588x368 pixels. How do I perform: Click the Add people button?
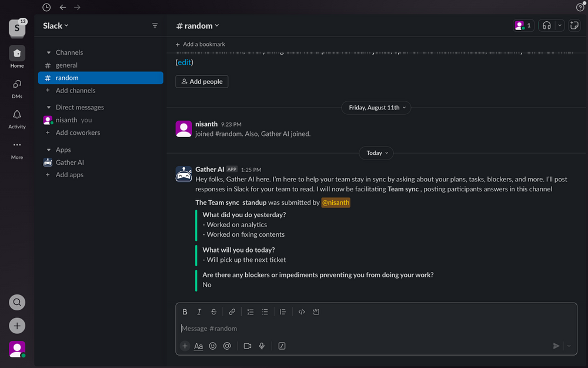tap(202, 81)
